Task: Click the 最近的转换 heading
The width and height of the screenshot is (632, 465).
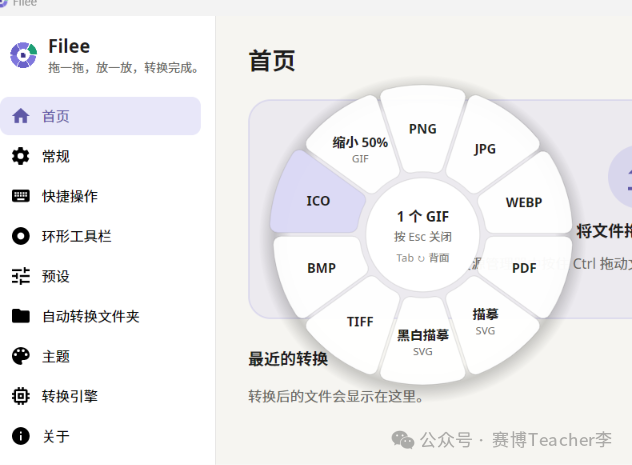Action: click(288, 359)
